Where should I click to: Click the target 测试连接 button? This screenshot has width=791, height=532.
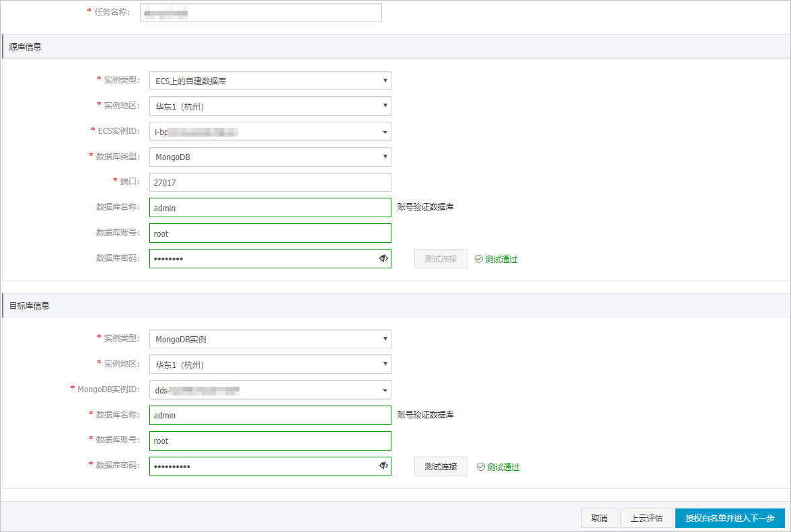[441, 467]
